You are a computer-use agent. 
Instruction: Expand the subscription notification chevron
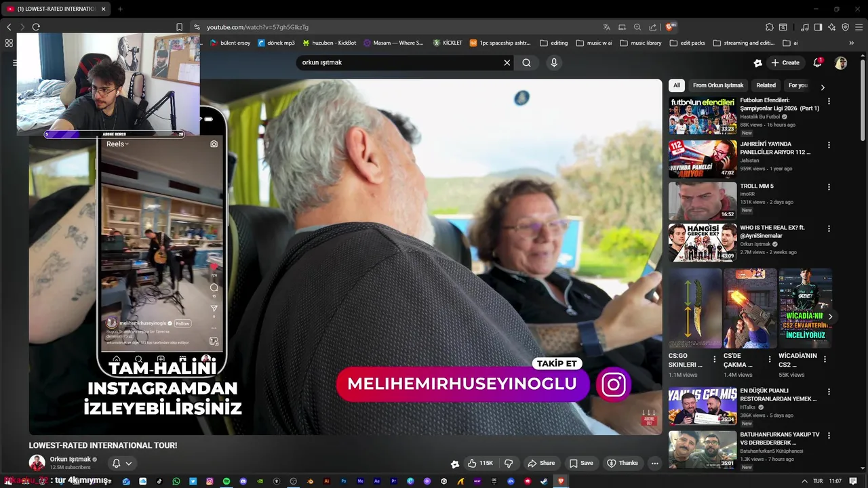(x=128, y=463)
